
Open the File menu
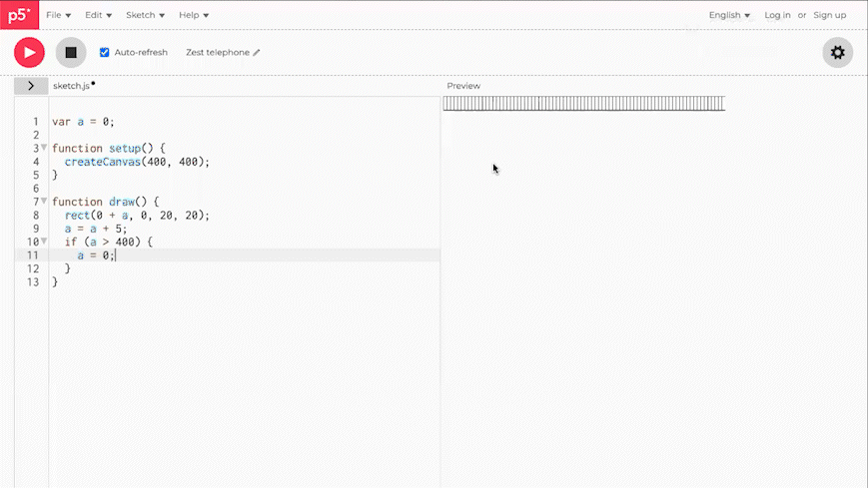[58, 15]
